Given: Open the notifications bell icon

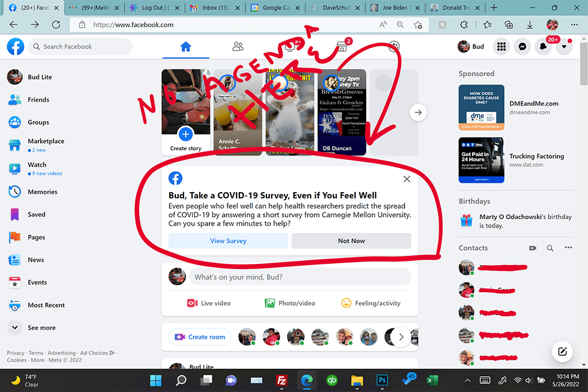Looking at the screenshot, I should coord(543,46).
